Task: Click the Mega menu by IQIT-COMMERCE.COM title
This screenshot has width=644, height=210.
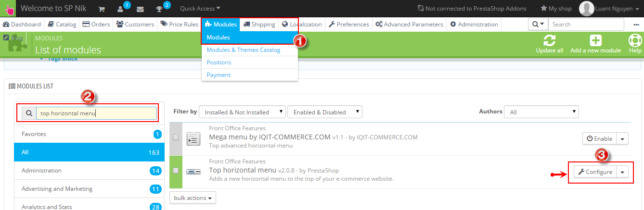Action: pos(270,137)
